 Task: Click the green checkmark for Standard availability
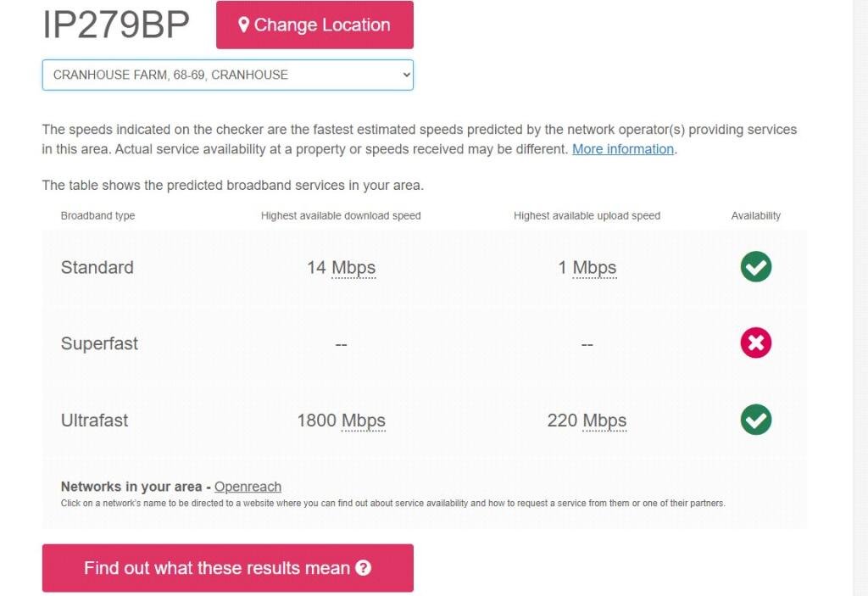(x=755, y=267)
